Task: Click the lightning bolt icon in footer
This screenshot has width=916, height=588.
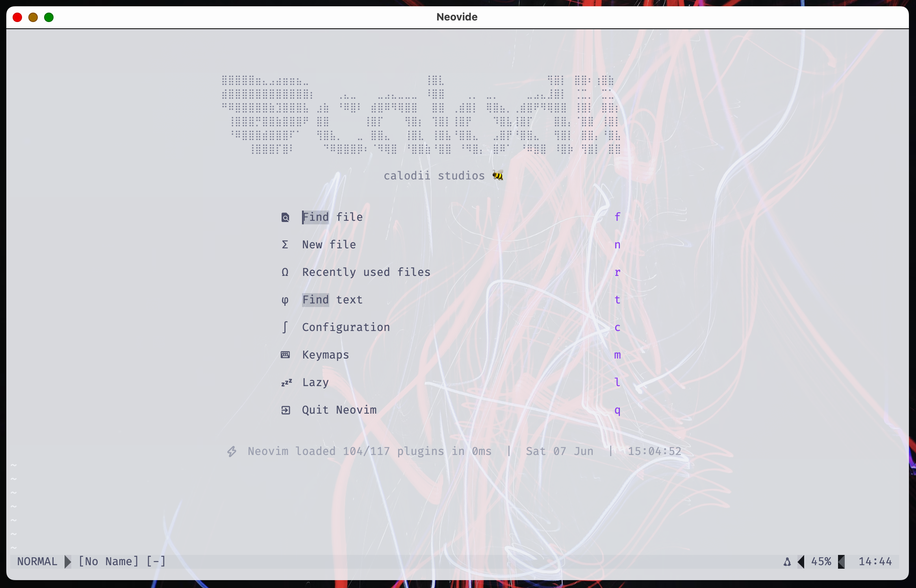Action: pyautogui.click(x=232, y=451)
